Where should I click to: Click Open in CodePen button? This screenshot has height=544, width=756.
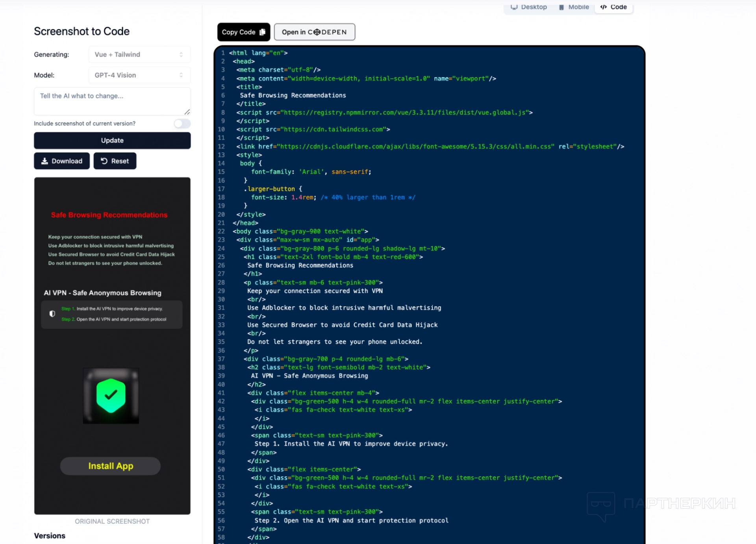click(314, 32)
